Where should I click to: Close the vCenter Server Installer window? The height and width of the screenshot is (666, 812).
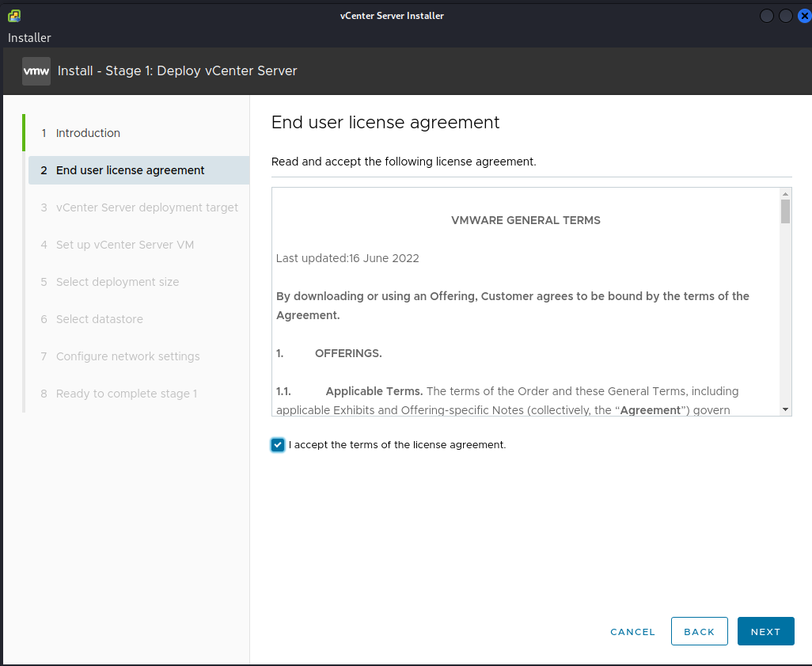click(x=804, y=16)
